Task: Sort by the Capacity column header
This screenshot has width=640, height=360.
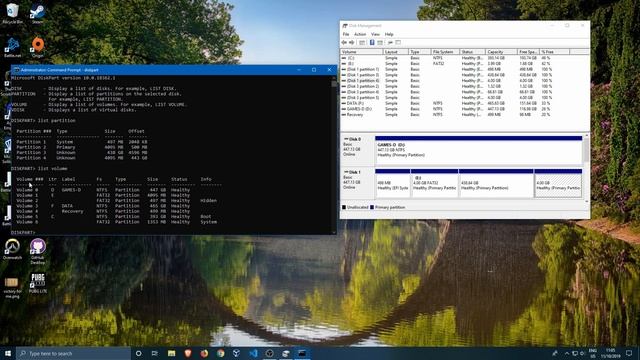Action: pyautogui.click(x=501, y=52)
